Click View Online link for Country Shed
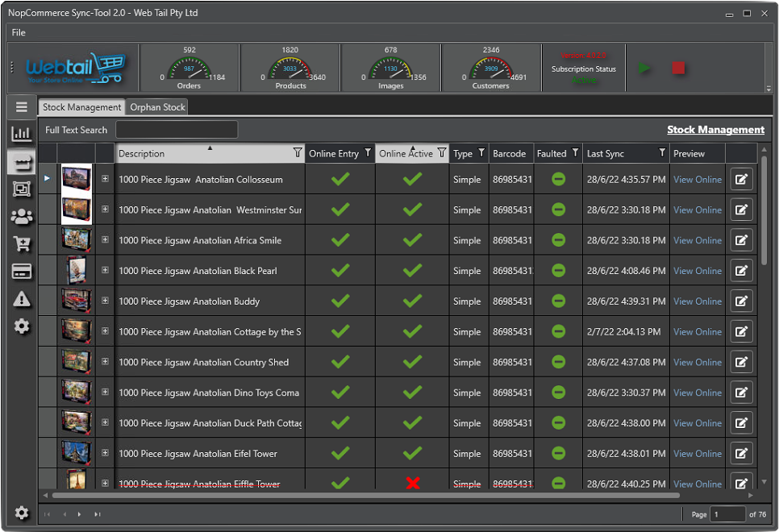Viewport: 779px width, 532px height. 698,363
